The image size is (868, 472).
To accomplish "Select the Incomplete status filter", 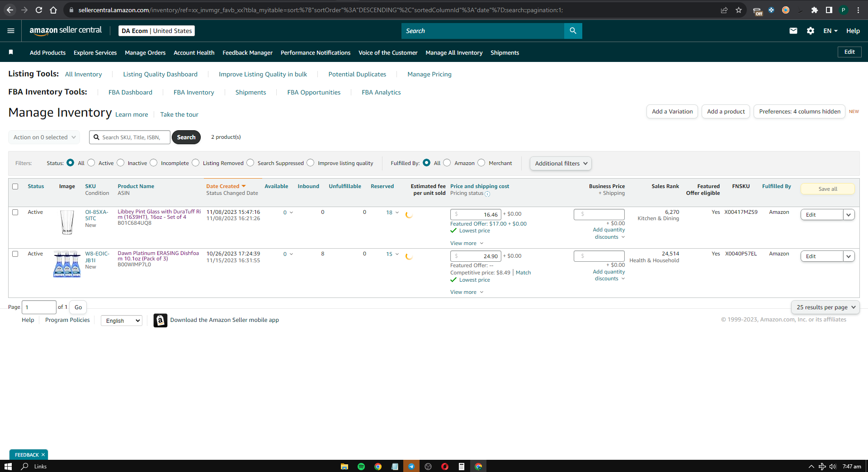I will coord(154,163).
